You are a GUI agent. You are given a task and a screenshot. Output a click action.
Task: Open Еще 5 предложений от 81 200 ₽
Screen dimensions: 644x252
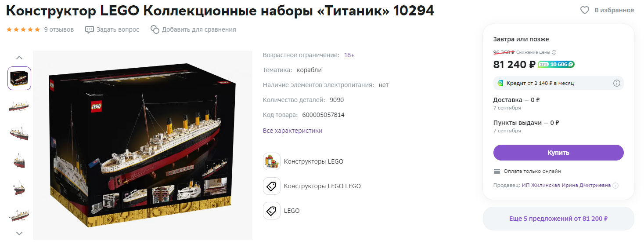point(558,219)
